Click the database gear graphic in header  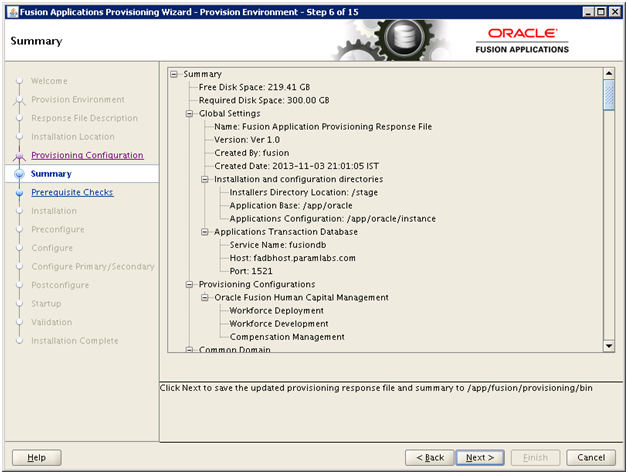405,40
